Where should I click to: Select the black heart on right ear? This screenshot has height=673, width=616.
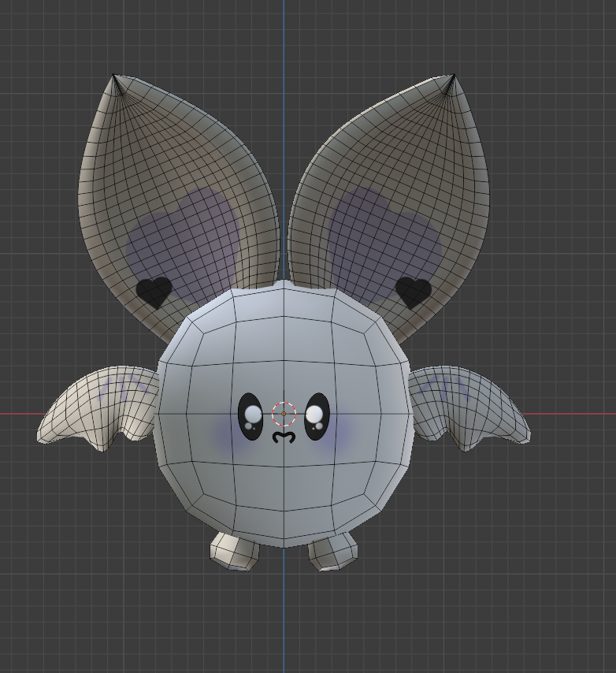(x=414, y=292)
